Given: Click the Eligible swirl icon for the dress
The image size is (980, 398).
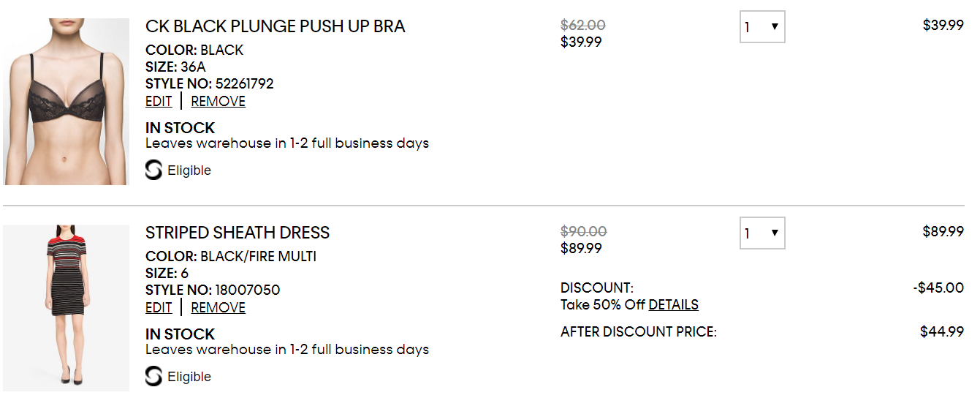Looking at the screenshot, I should 153,377.
